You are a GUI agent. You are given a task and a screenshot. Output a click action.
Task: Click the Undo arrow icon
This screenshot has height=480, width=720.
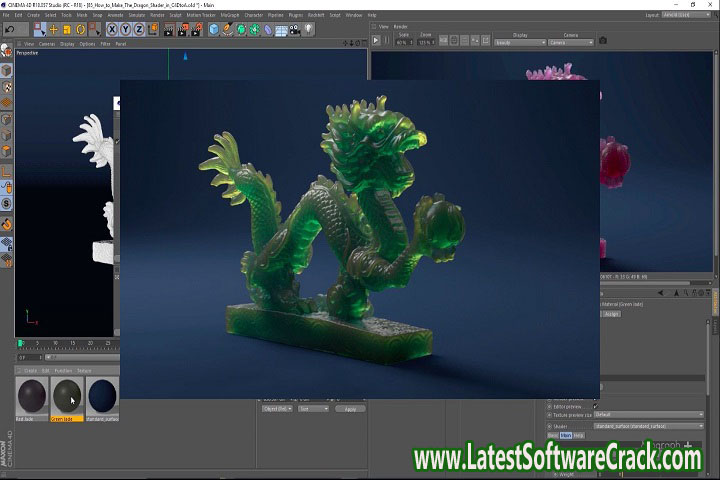coord(10,29)
